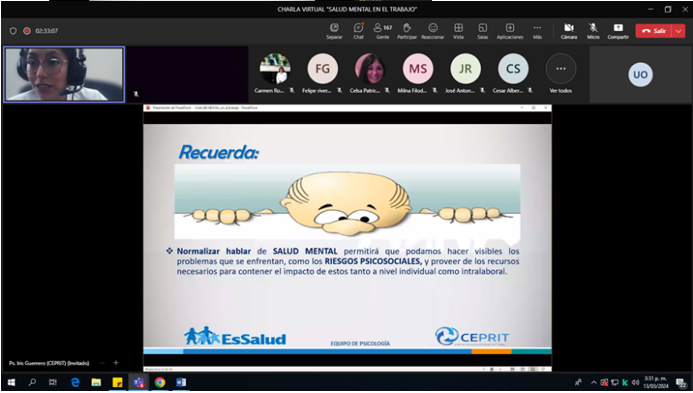Click the Compartir screen share button
This screenshot has height=393, width=693.
[x=618, y=31]
